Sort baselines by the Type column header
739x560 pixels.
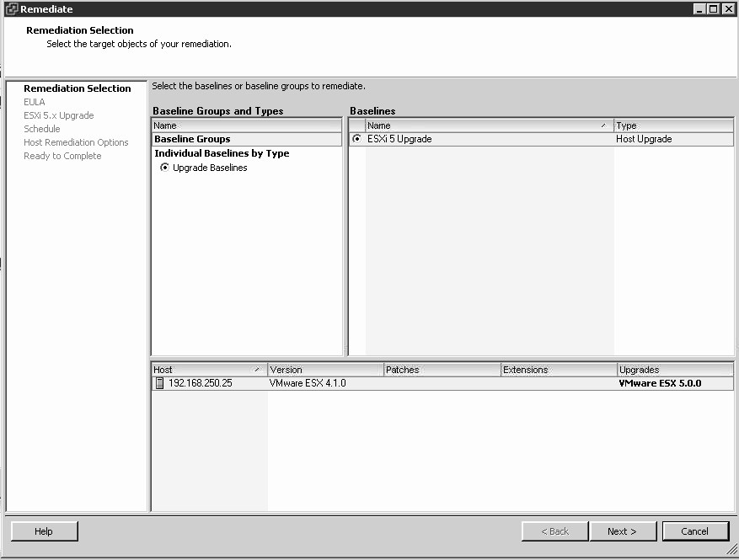(x=673, y=125)
